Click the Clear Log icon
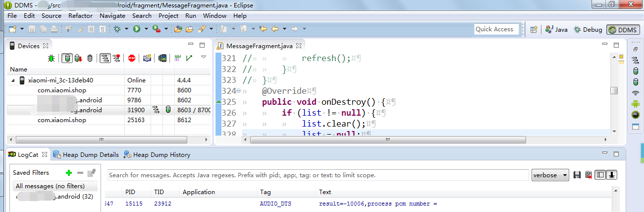The height and width of the screenshot is (212, 644). [589, 175]
